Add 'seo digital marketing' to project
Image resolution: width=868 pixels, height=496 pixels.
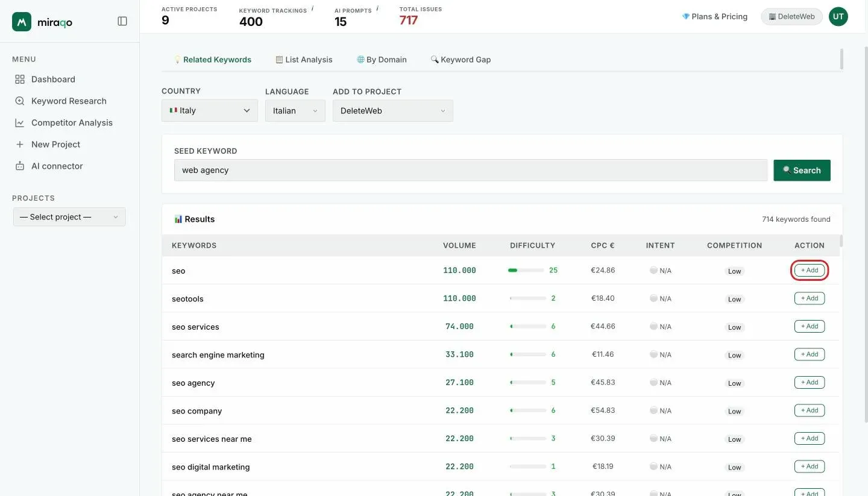[810, 466]
